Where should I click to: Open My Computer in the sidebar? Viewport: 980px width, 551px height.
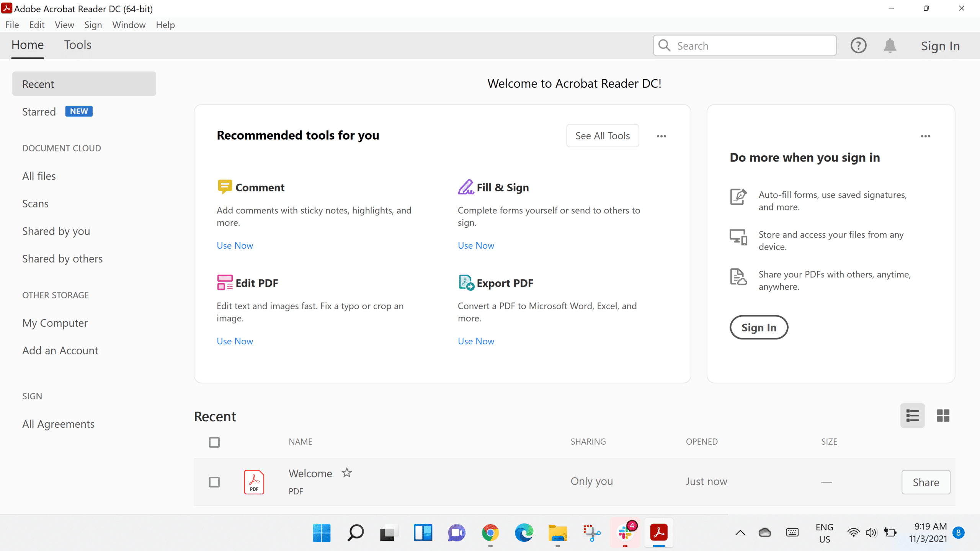55,323
